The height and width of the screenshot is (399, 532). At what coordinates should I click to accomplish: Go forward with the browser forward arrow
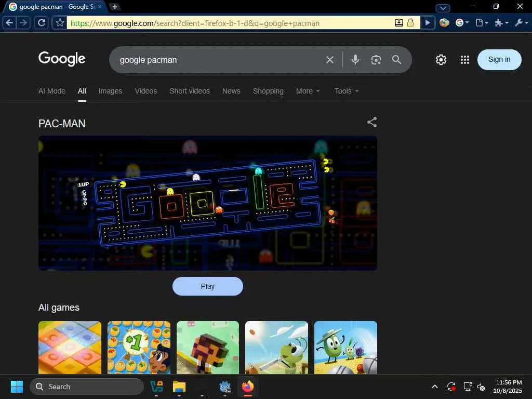(x=23, y=23)
